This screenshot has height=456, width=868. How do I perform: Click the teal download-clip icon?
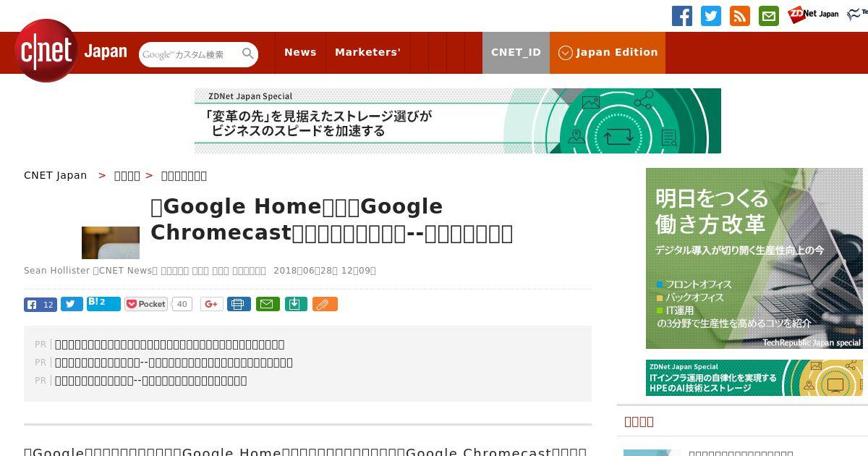pos(295,304)
